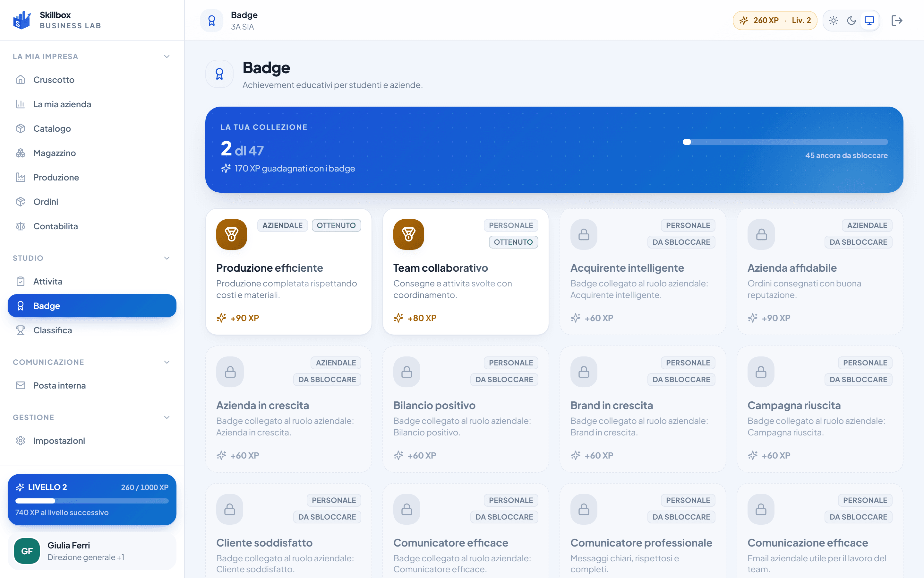Viewport: 924px width, 578px height.
Task: Click the GF avatar
Action: [27, 551]
